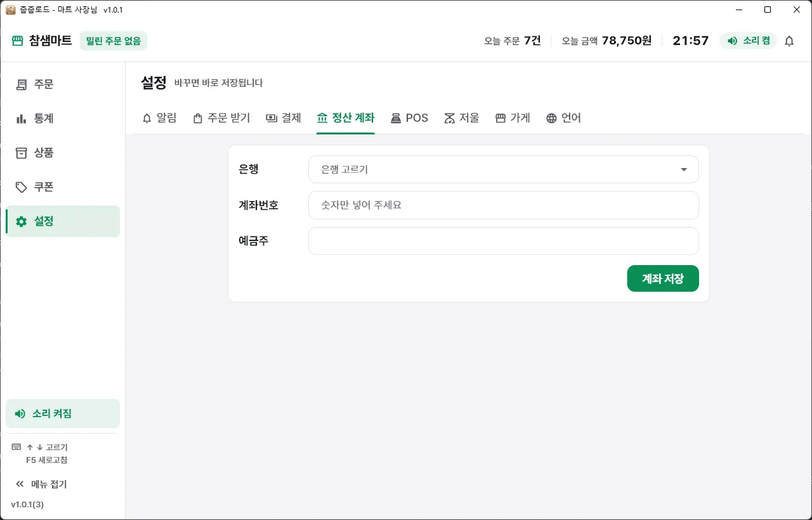Click the 21:57 clock in header
Screen dimensions: 812x520
click(691, 41)
